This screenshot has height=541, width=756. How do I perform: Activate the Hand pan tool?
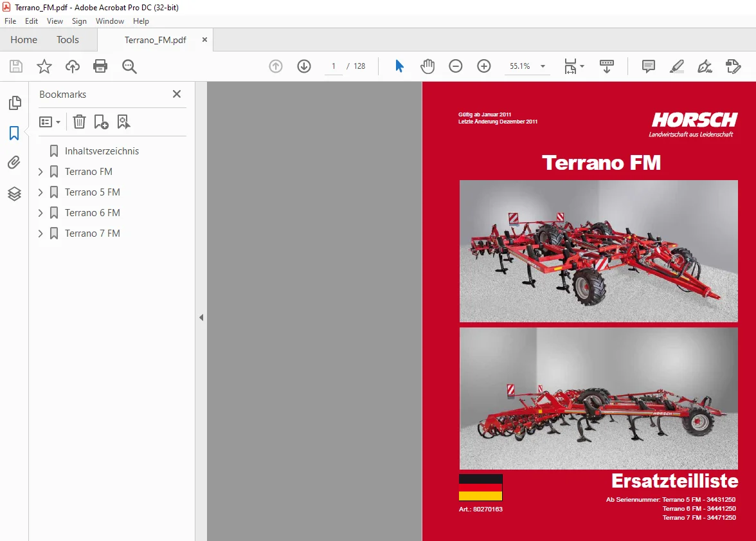(x=427, y=66)
